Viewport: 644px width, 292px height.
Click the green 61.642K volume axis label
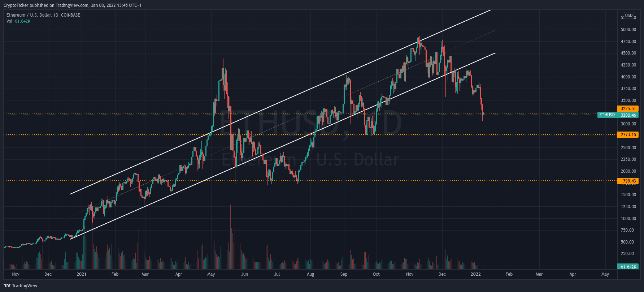[x=628, y=267]
